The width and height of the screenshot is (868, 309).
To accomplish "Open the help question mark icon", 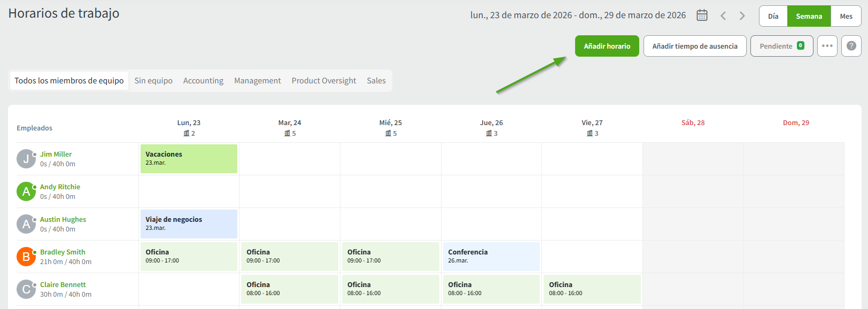I will (851, 46).
